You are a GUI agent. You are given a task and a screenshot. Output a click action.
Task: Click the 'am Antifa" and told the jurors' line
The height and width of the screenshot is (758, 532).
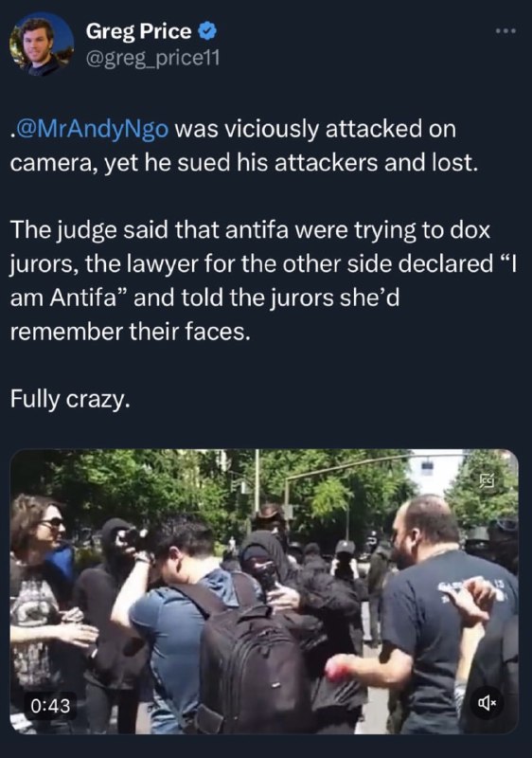205,298
